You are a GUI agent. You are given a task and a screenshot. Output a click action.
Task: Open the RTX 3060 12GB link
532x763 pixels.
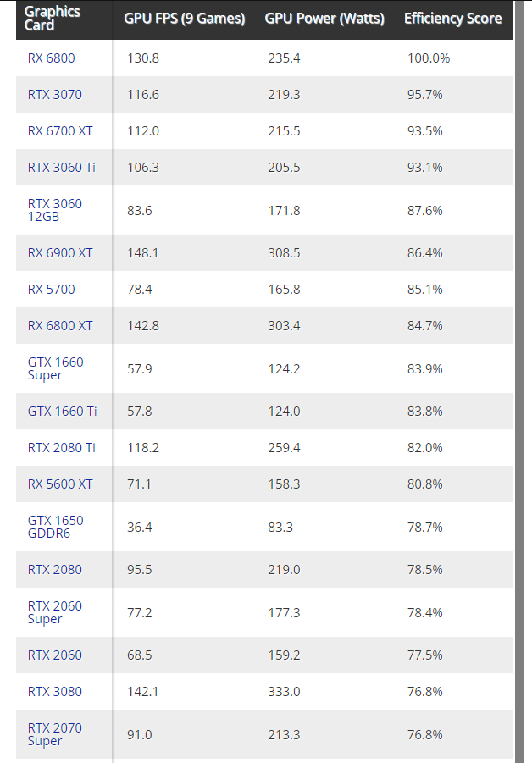click(x=55, y=210)
